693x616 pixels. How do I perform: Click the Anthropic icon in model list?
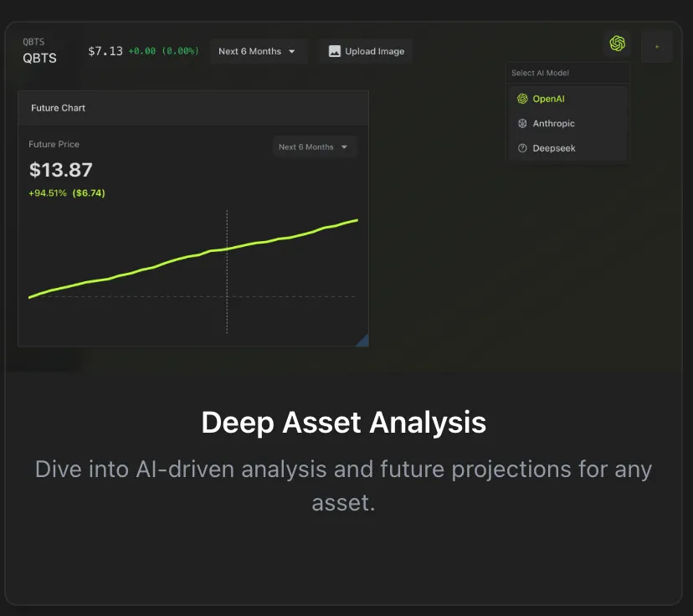pos(522,124)
